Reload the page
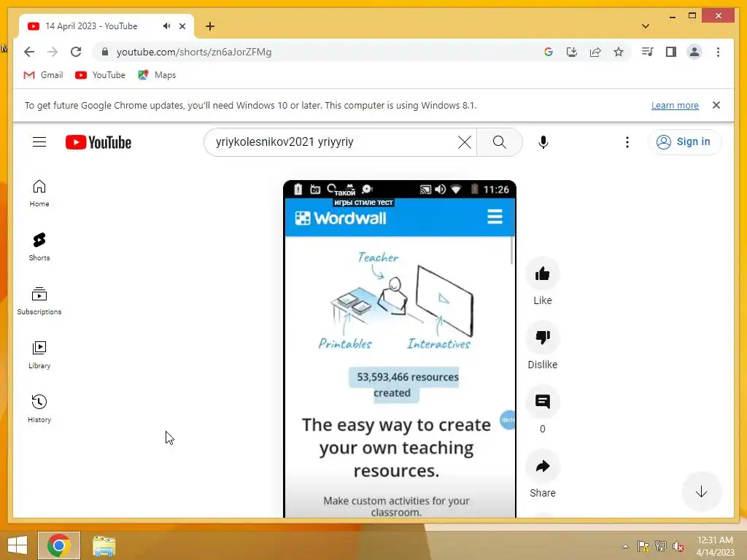Viewport: 747px width, 560px height. click(x=76, y=52)
